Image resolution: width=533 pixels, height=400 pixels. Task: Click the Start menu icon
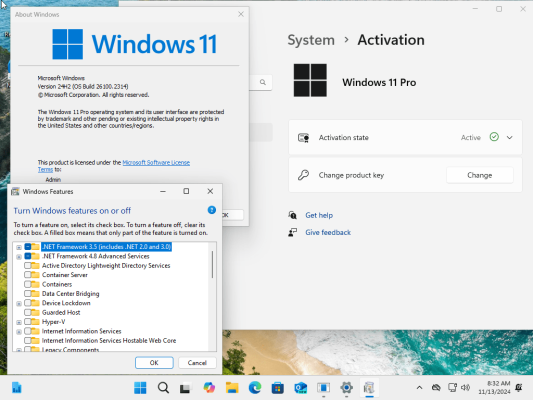[140, 388]
